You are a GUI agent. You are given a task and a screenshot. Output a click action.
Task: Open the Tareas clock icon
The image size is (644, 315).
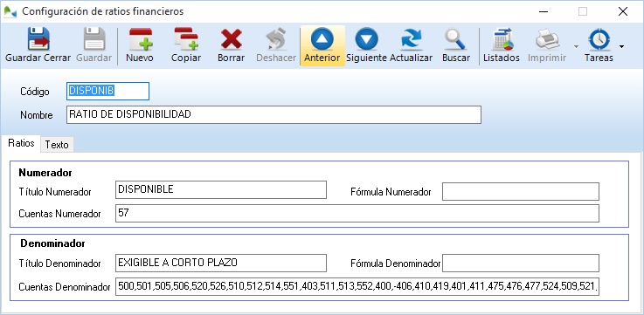coord(599,39)
